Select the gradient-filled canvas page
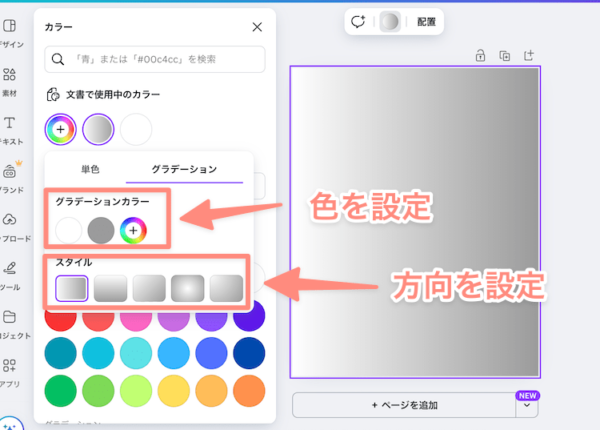600x430 pixels. pyautogui.click(x=415, y=222)
